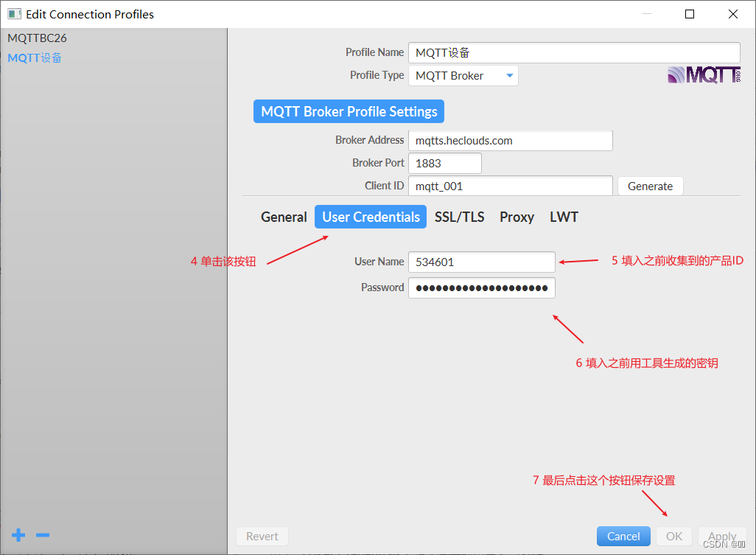Image resolution: width=756 pixels, height=555 pixels.
Task: Click the Profile Type label text
Action: click(377, 75)
